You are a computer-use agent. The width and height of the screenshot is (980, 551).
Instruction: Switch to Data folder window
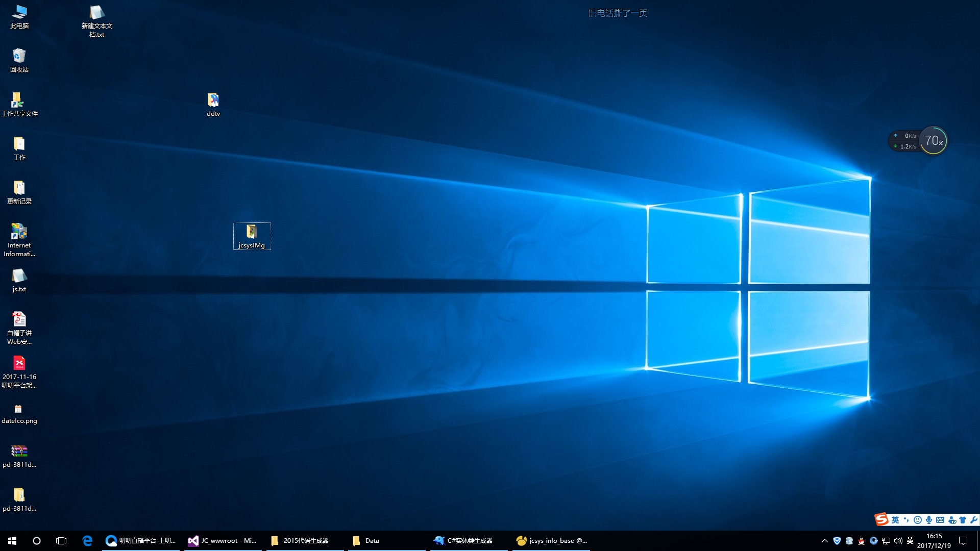pyautogui.click(x=387, y=541)
